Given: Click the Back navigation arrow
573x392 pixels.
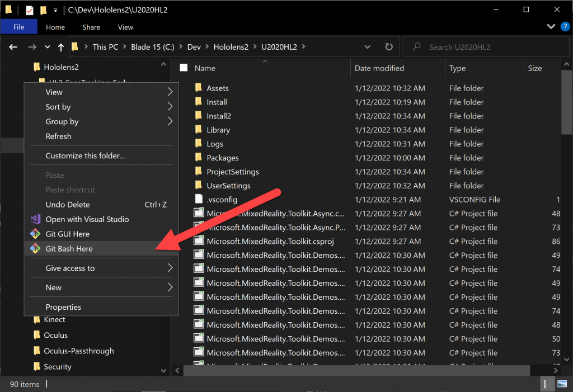Looking at the screenshot, I should [13, 47].
